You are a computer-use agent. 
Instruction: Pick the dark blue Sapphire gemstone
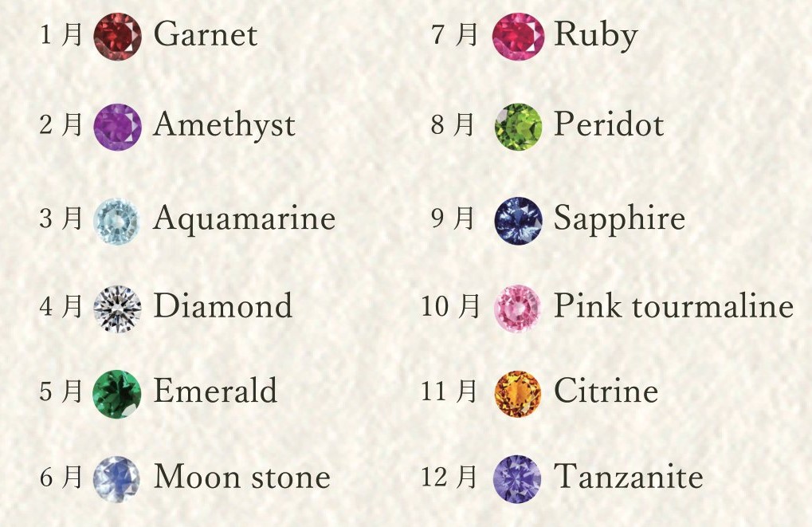click(x=519, y=220)
